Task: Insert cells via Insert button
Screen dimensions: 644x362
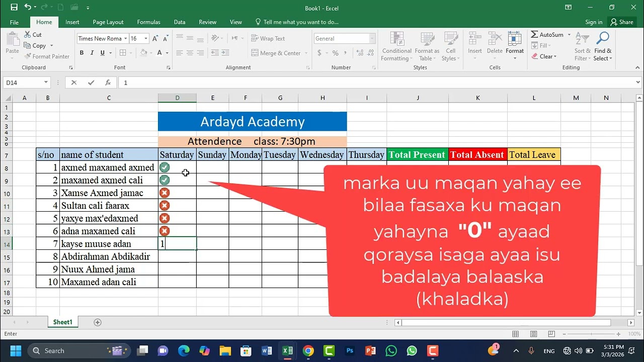Action: coord(475,45)
